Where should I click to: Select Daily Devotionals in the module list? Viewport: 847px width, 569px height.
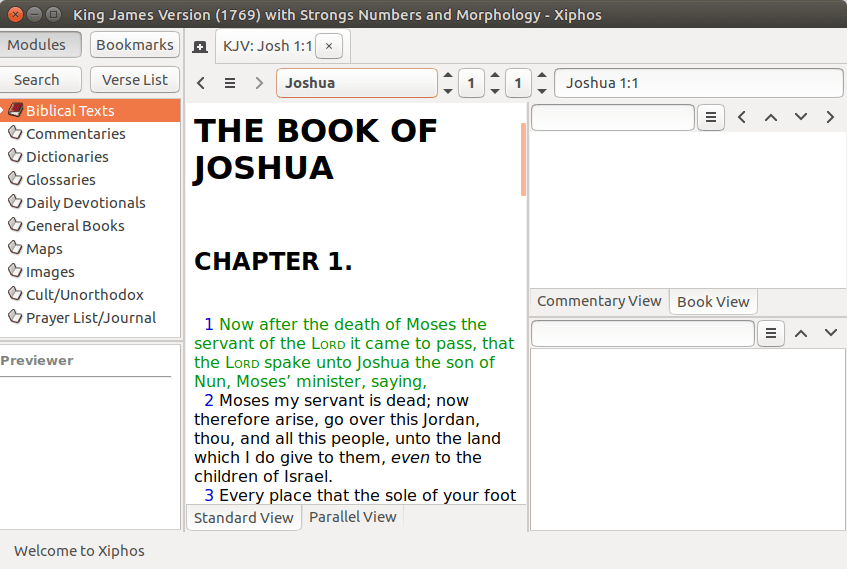tap(85, 203)
